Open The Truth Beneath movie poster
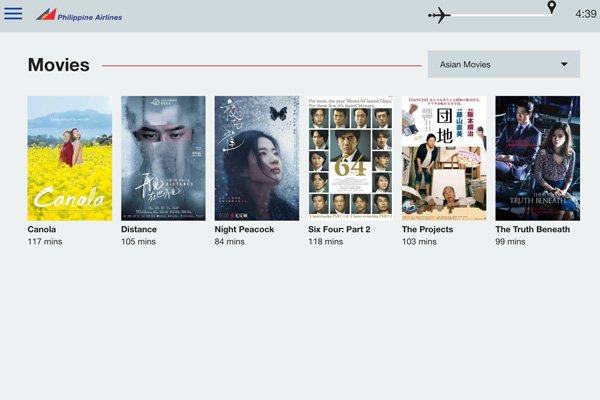600x400 pixels. point(538,158)
